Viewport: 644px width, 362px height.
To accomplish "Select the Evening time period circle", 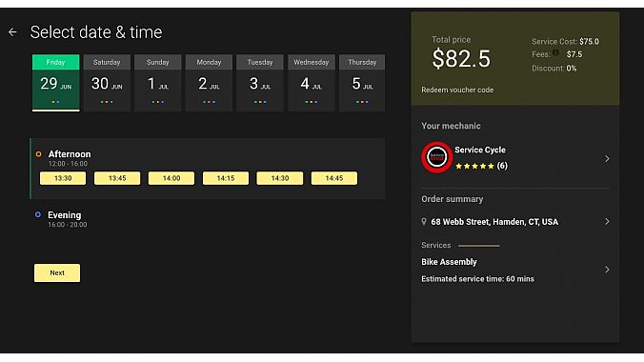I will [38, 214].
